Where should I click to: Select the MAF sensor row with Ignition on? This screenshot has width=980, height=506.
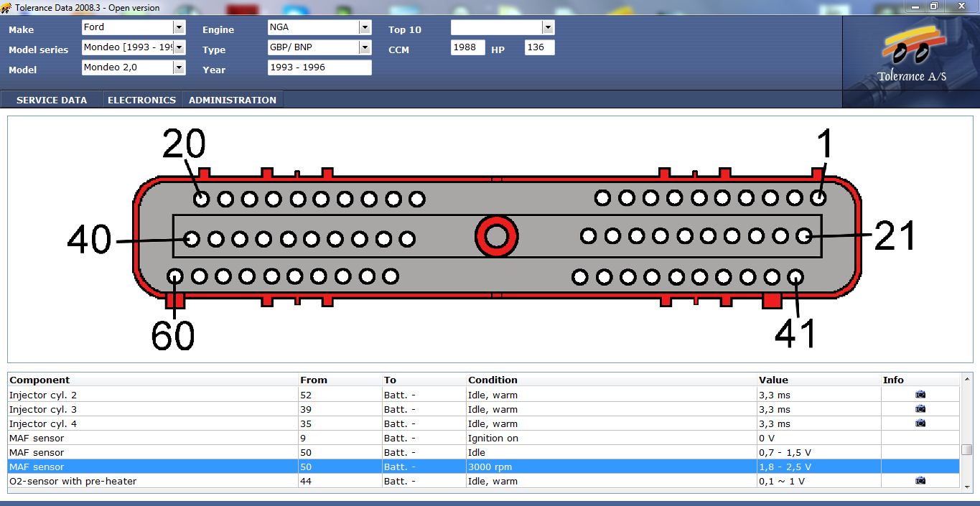(x=484, y=438)
